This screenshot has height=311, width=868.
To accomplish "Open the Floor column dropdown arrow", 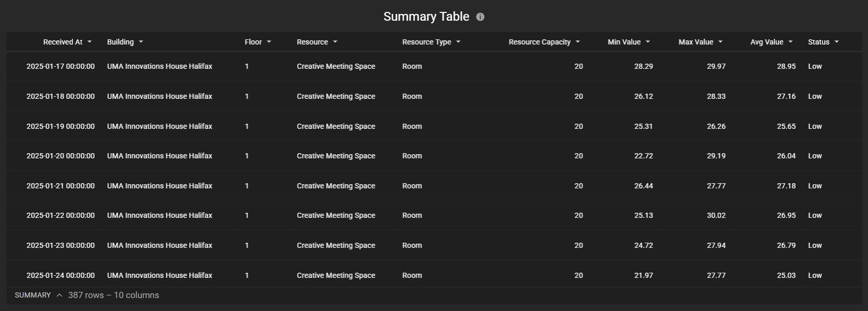I will point(269,42).
